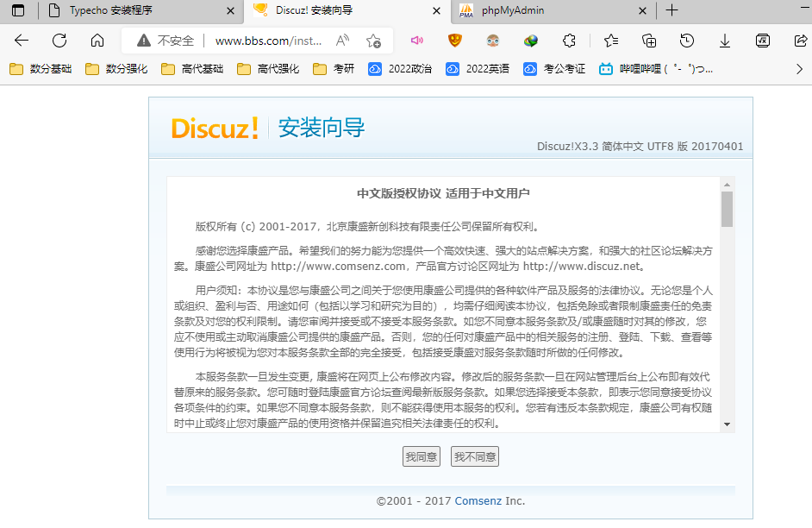Click the license scrollbar down arrow
812x528 pixels.
[727, 424]
